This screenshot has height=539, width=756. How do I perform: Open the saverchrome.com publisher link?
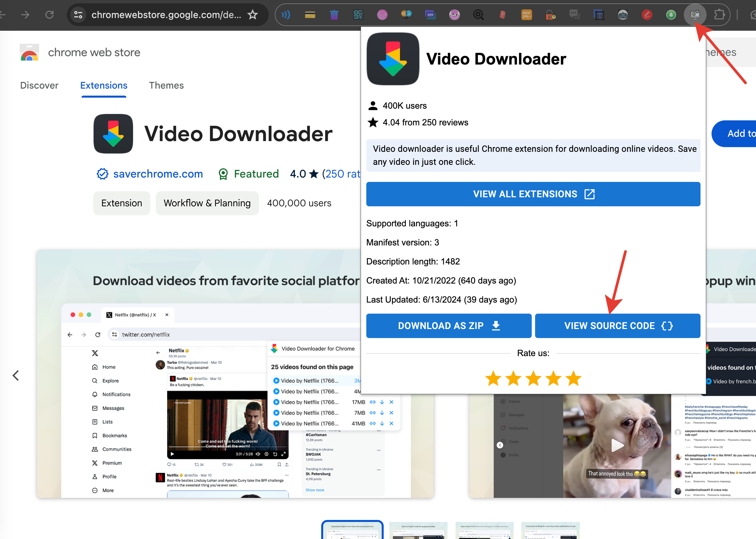pyautogui.click(x=158, y=174)
